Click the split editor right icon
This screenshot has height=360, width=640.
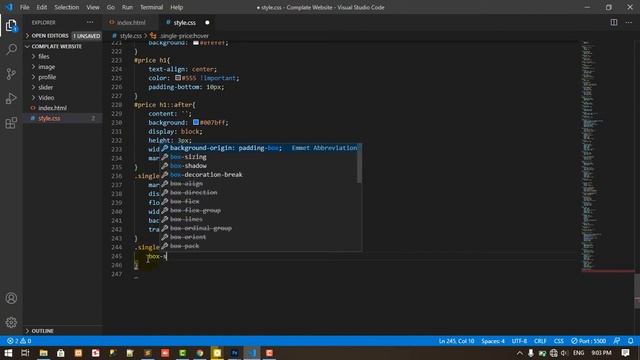coord(613,22)
